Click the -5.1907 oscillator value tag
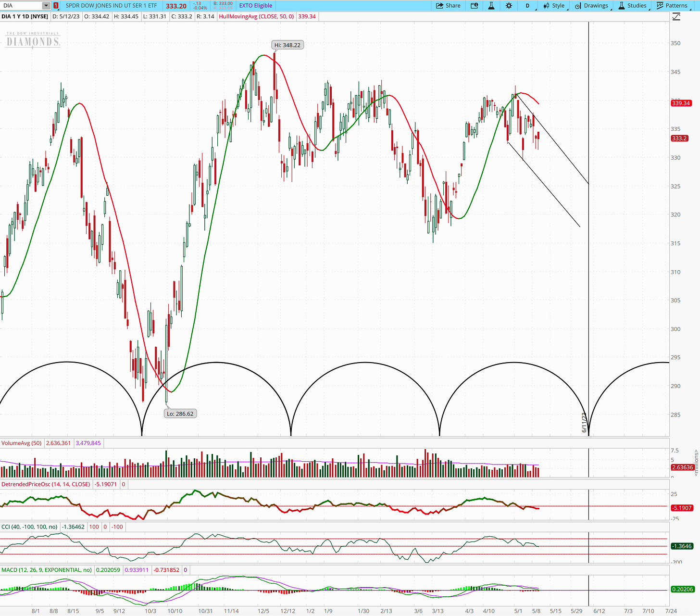Screen dimensions: 700x616 [682, 508]
